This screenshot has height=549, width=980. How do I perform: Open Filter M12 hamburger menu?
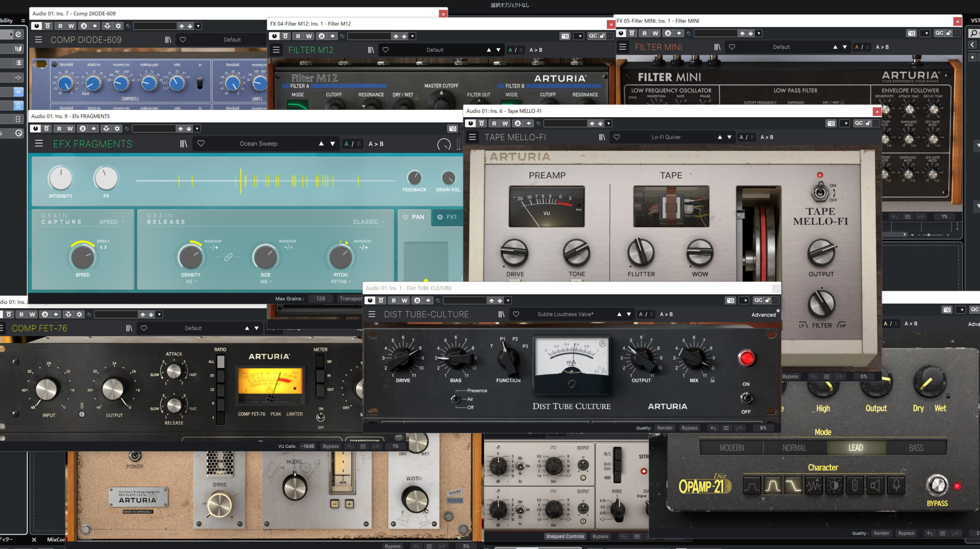pyautogui.click(x=276, y=50)
